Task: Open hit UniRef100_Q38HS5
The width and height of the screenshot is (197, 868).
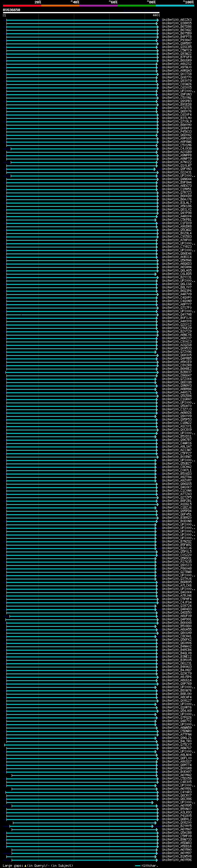Action: [176, 23]
